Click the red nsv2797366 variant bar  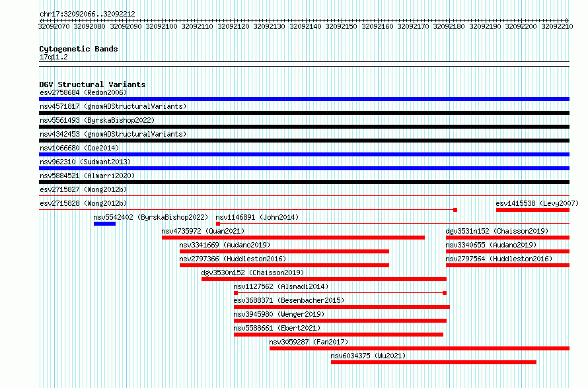284,265
